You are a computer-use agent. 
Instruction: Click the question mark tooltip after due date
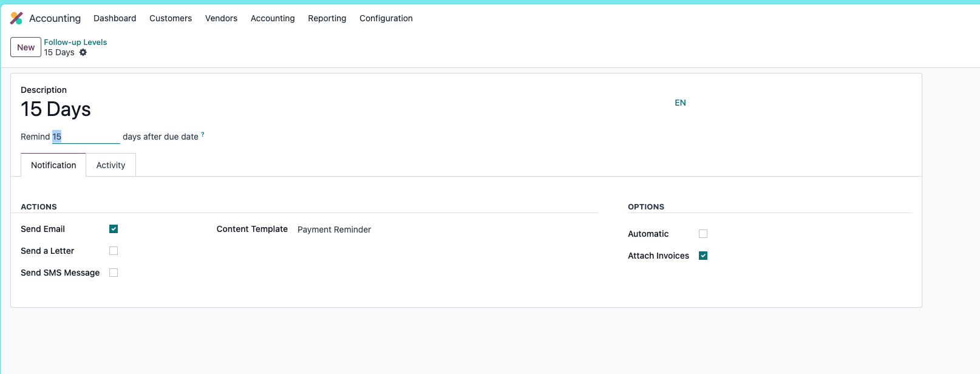203,135
